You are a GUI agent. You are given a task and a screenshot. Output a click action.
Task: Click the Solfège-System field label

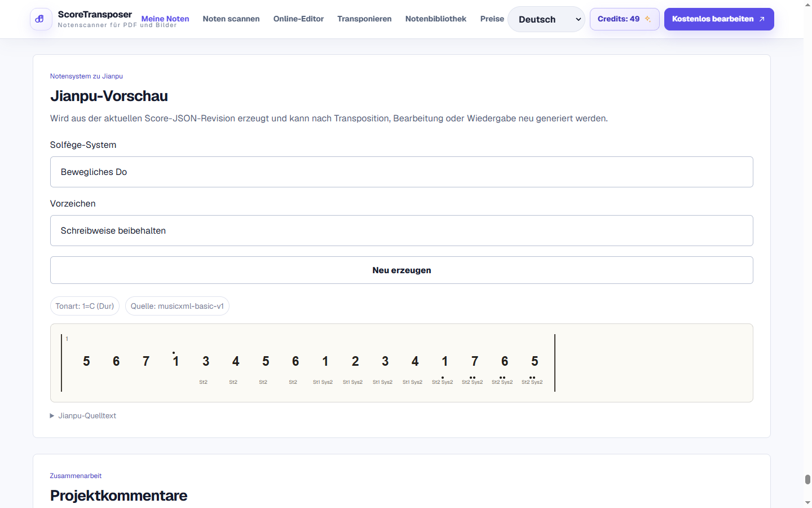[83, 145]
